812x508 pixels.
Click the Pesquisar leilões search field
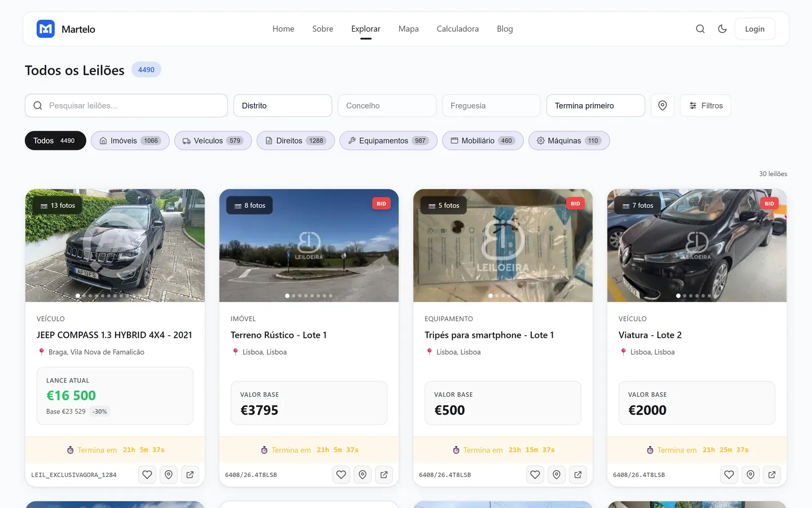[x=126, y=106]
